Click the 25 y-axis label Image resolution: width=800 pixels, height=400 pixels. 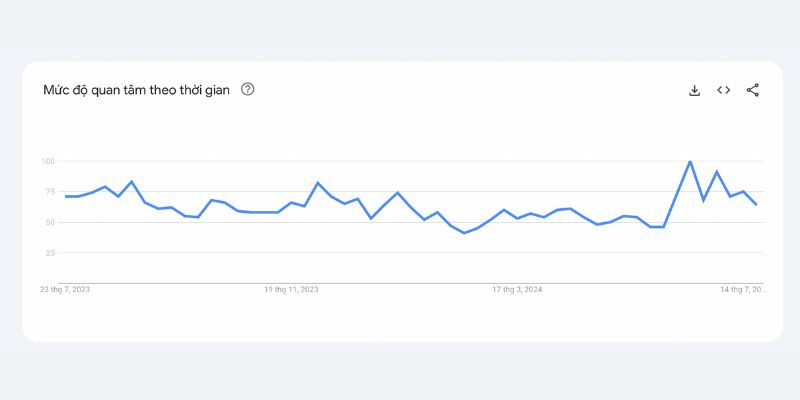tap(49, 253)
